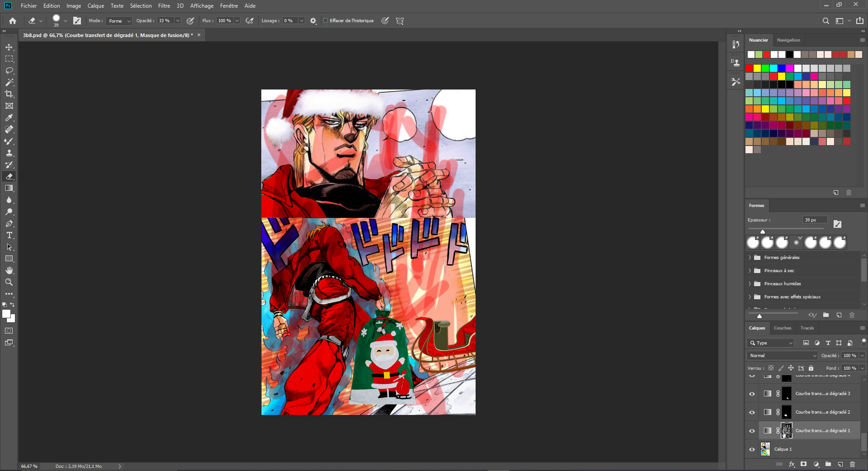Enable the Effacer de l'historique checkbox
868x471 pixels.
click(325, 21)
